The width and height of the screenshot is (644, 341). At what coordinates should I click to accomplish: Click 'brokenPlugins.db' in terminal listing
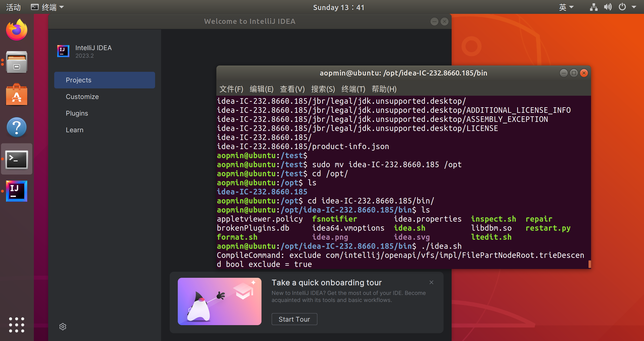tap(253, 228)
